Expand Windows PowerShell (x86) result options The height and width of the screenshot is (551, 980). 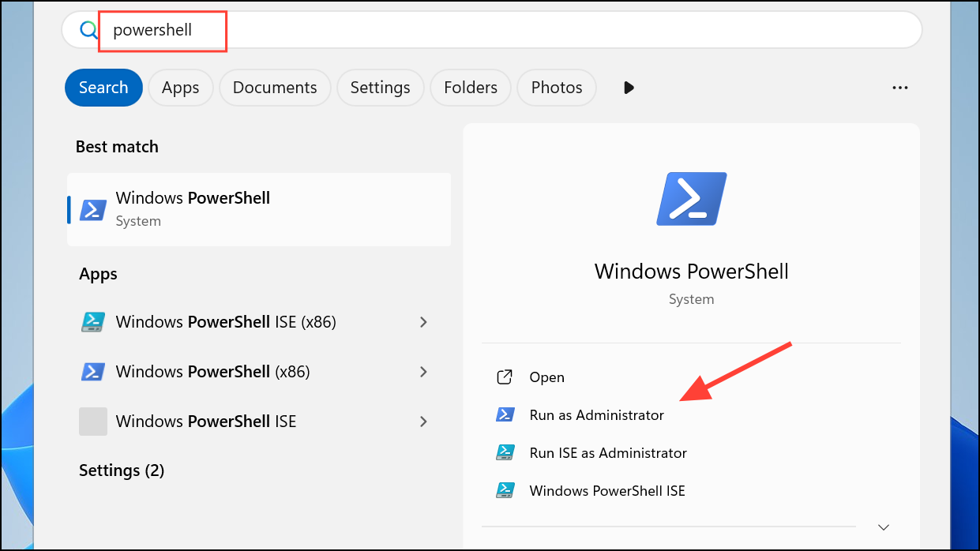(423, 371)
